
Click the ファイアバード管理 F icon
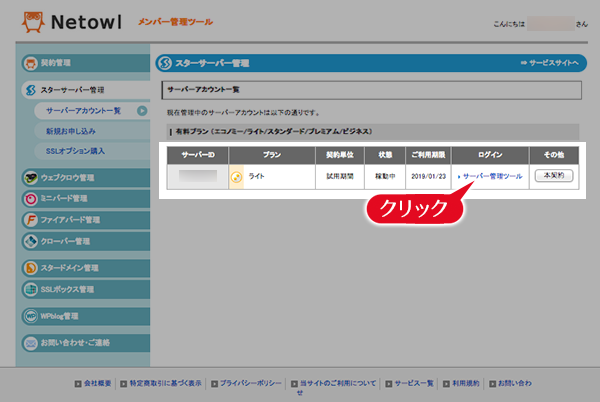click(x=31, y=220)
